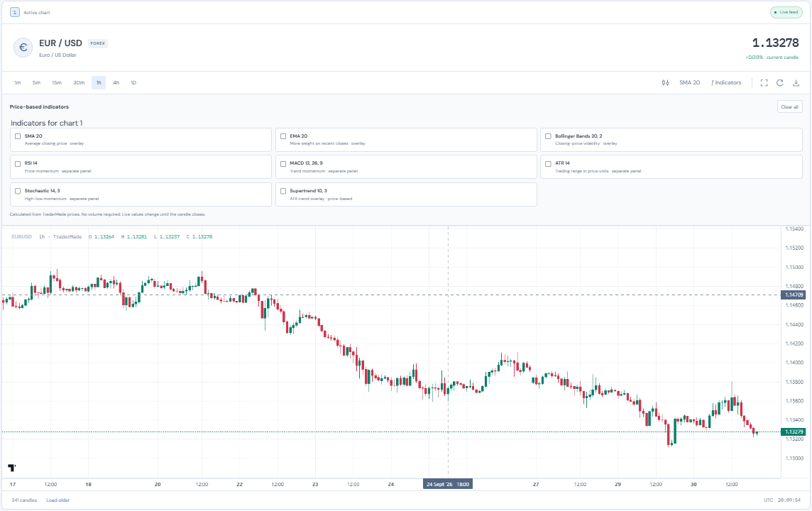Open the chart type candlestick icon

coord(666,83)
